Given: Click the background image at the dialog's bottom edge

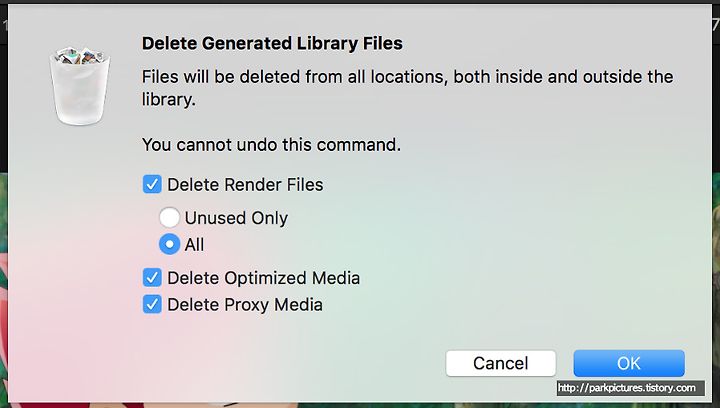Looking at the screenshot, I should point(360,405).
